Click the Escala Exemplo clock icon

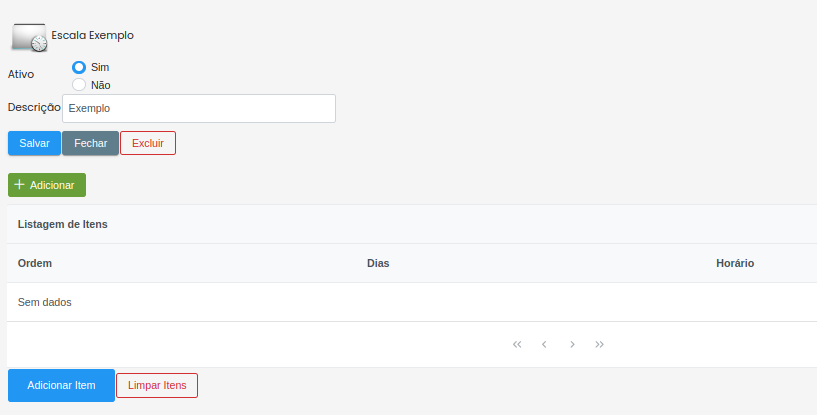29,37
